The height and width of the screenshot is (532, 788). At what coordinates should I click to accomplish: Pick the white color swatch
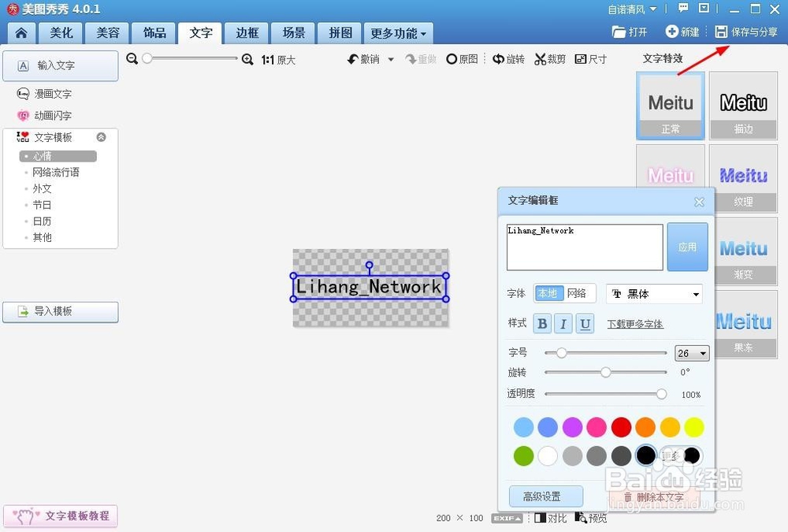tap(548, 456)
